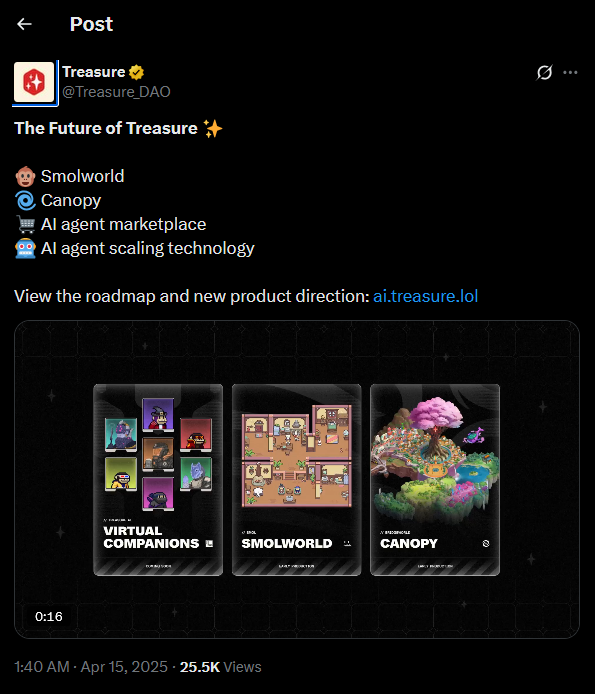Click the monkey emoji beside Smolworld

(x=25, y=177)
